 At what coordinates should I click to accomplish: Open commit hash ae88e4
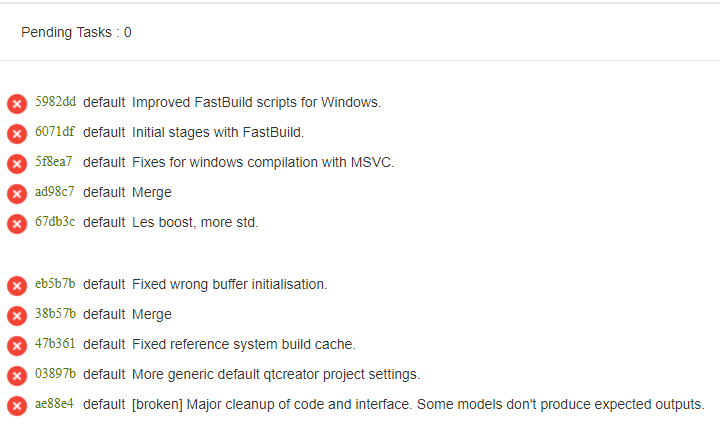point(54,404)
